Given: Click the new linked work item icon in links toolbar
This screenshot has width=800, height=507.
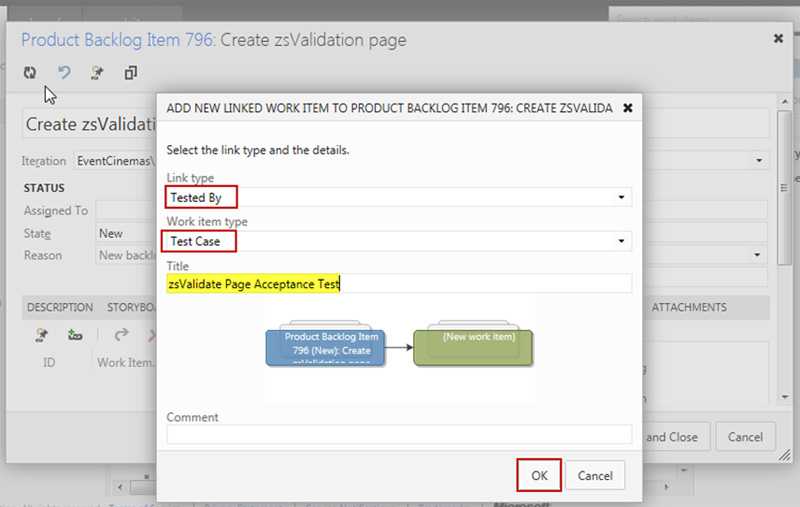Looking at the screenshot, I should [42, 335].
